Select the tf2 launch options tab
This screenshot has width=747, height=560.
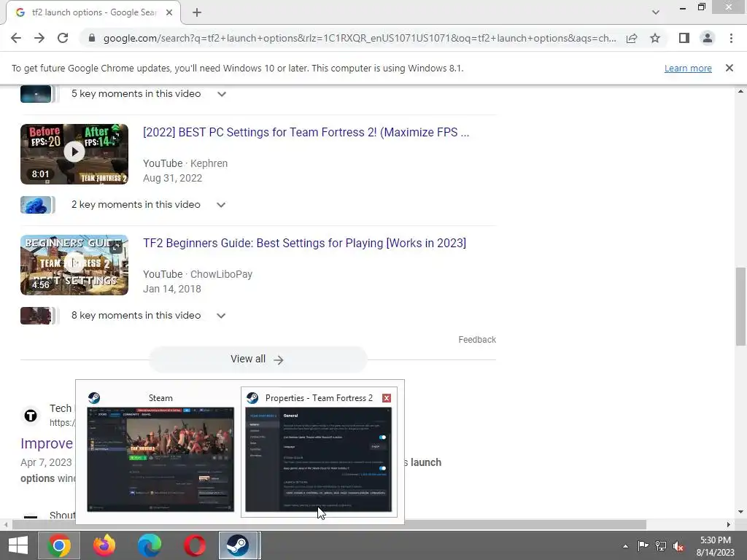(x=93, y=12)
